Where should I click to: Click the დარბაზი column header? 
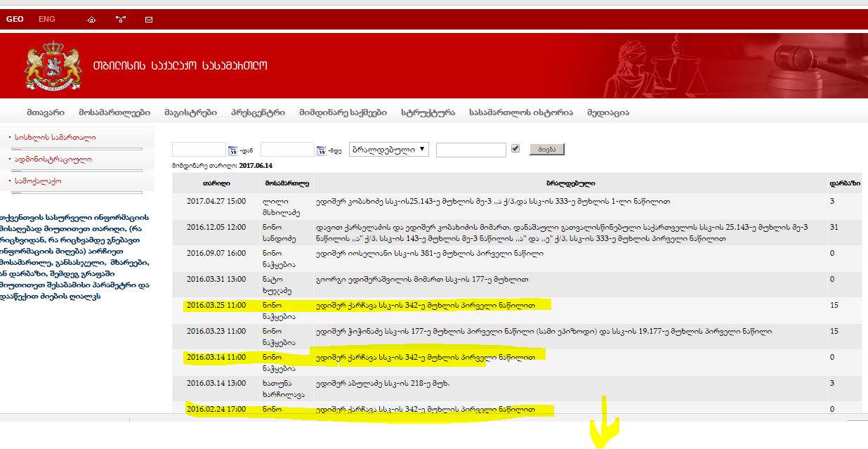click(846, 183)
